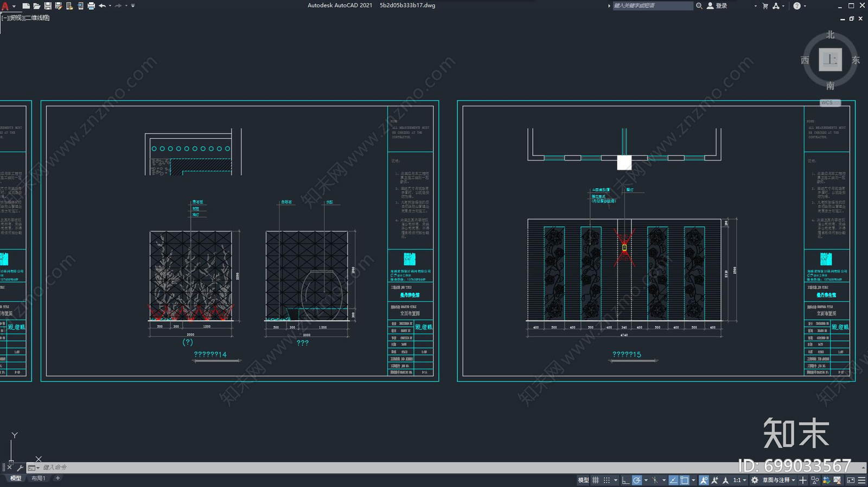
Task: Click the New drawing icon
Action: 25,5
